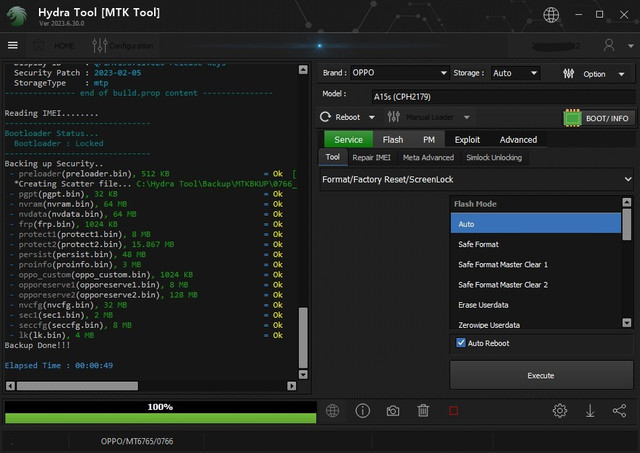The height and width of the screenshot is (453, 640).
Task: Click the log vertical scrollbar thumb
Action: click(303, 338)
